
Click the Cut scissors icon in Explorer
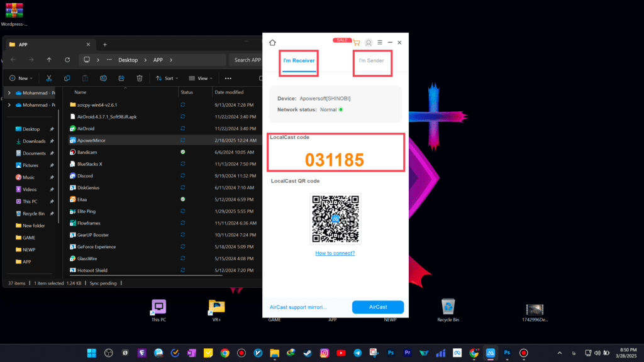(x=48, y=79)
